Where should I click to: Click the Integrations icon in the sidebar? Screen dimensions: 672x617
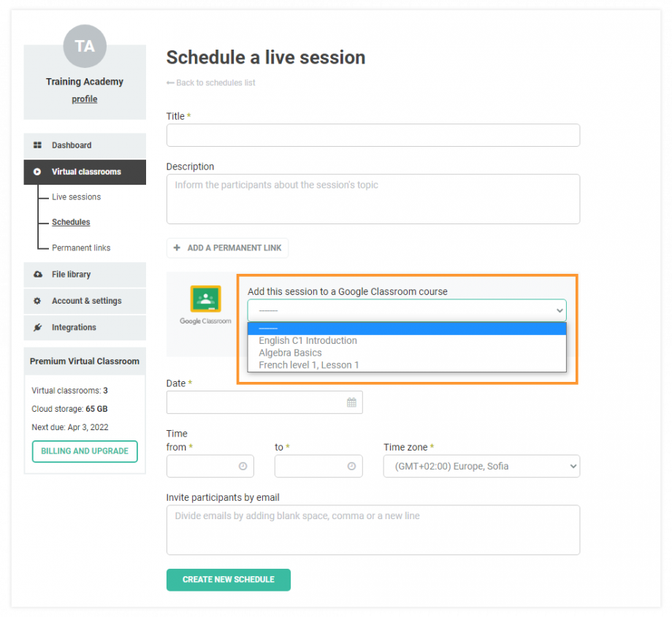tap(37, 327)
